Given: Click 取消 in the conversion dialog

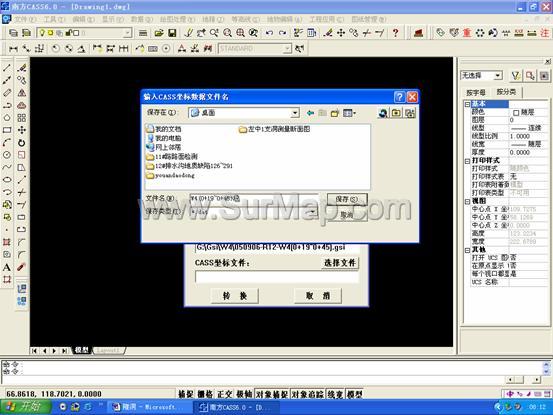Looking at the screenshot, I should 318,296.
